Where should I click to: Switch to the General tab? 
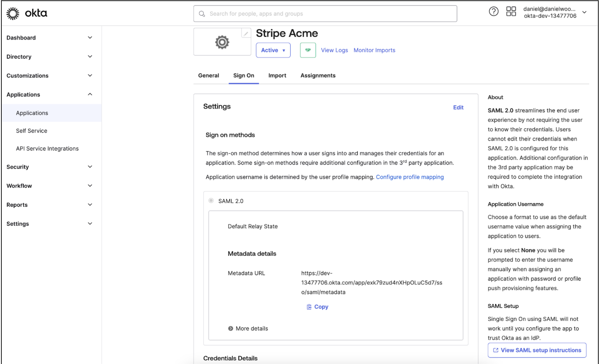coord(208,76)
